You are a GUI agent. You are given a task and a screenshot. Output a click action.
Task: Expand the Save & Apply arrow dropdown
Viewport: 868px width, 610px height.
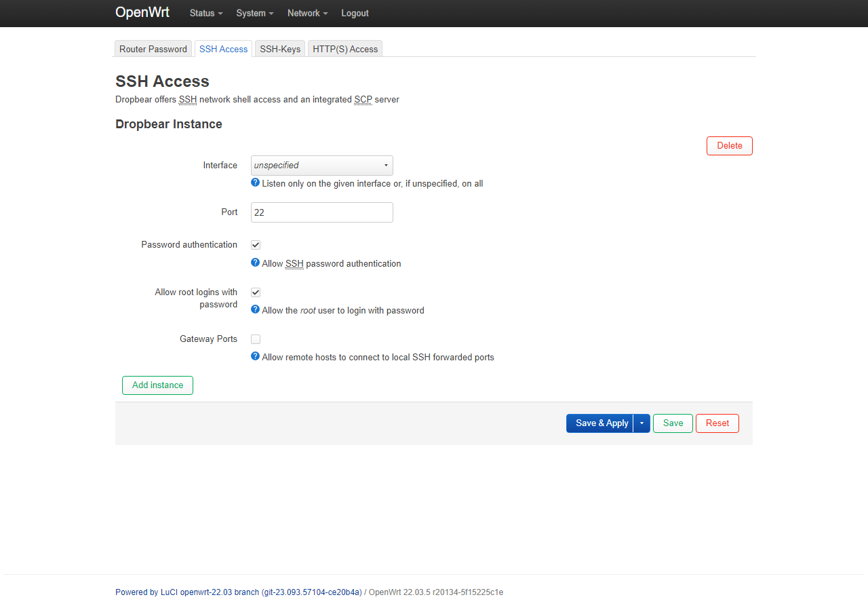click(x=642, y=423)
